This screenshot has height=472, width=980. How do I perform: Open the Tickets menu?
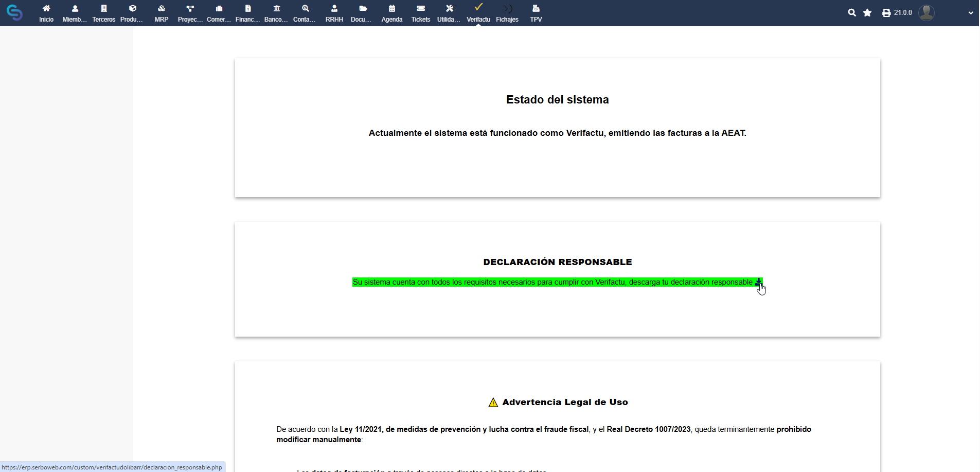(421, 13)
